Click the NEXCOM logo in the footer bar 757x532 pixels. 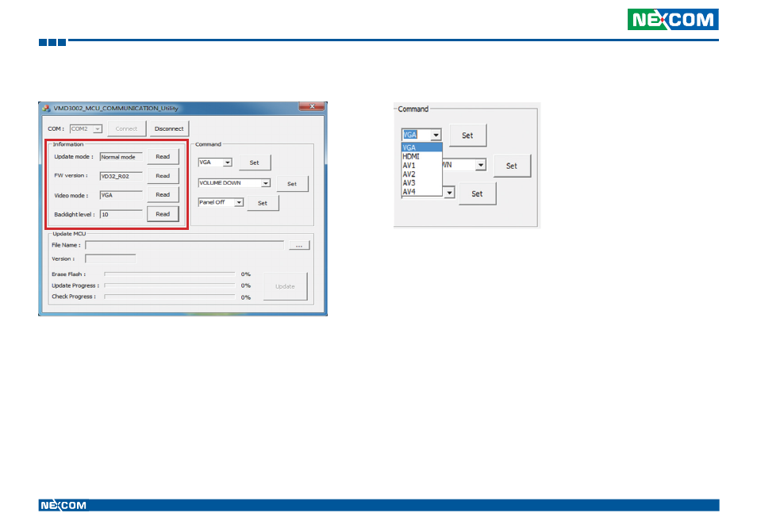click(63, 506)
